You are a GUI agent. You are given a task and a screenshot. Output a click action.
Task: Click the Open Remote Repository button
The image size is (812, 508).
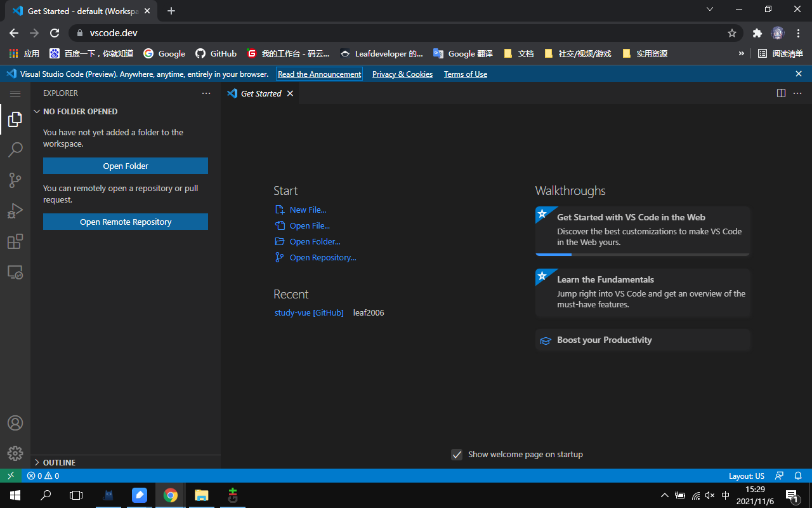click(126, 222)
